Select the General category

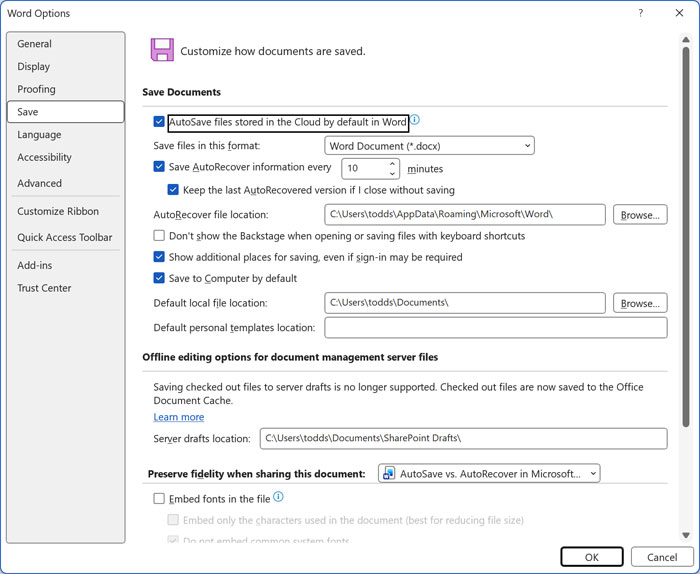(66, 44)
